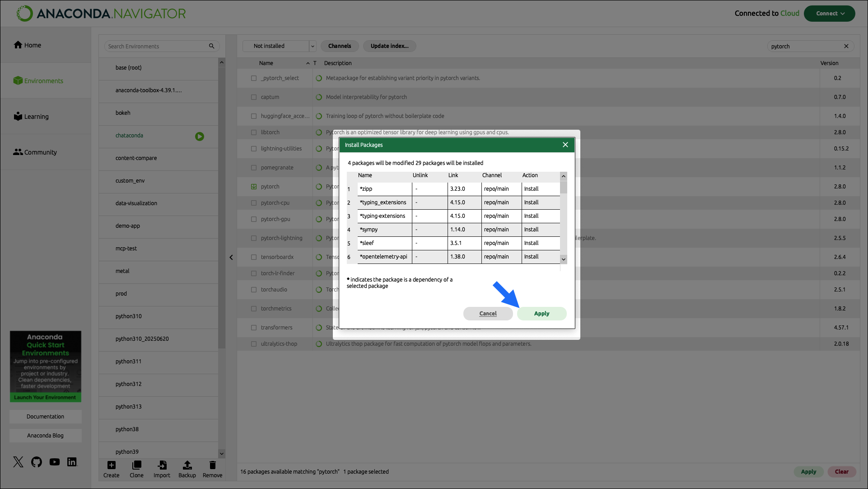Uncheck the pytorch package checkbox

click(x=254, y=186)
